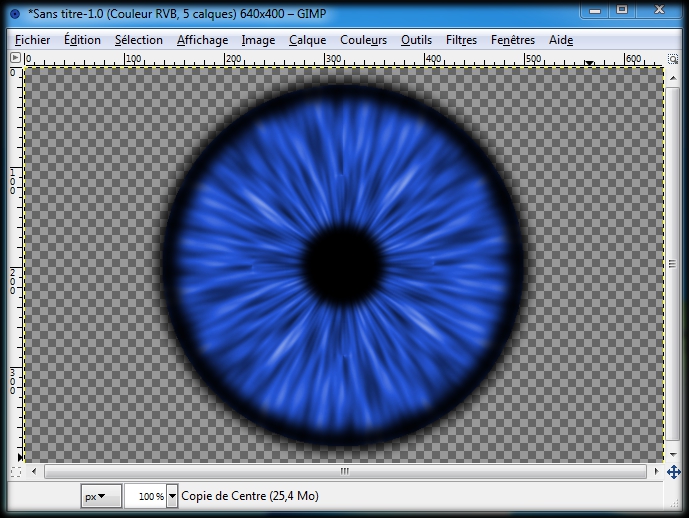Open the px unit dropdown
Image resolution: width=689 pixels, height=518 pixels.
click(101, 496)
